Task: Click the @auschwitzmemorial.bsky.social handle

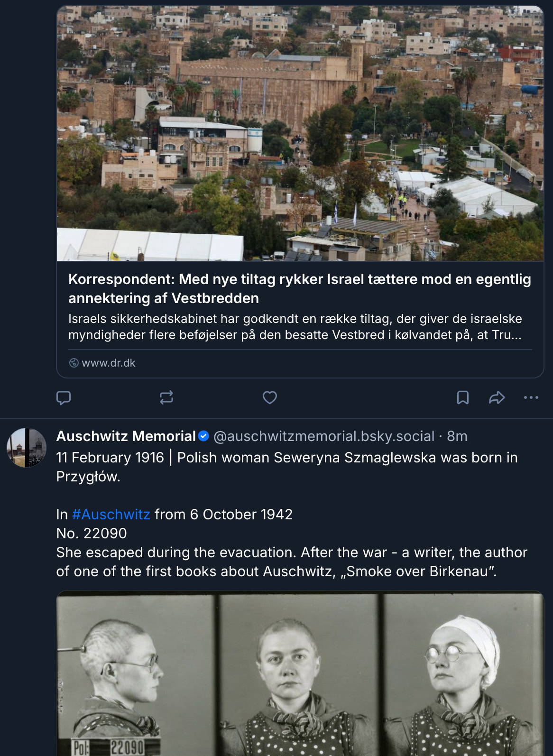Action: pyautogui.click(x=324, y=436)
